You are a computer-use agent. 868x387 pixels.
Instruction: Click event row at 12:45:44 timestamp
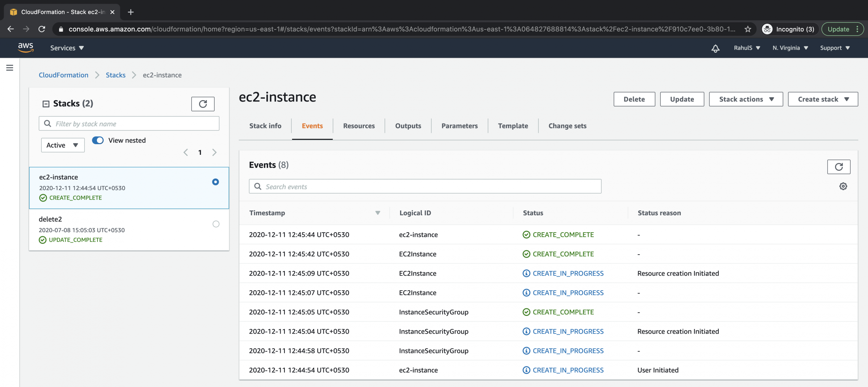point(548,235)
